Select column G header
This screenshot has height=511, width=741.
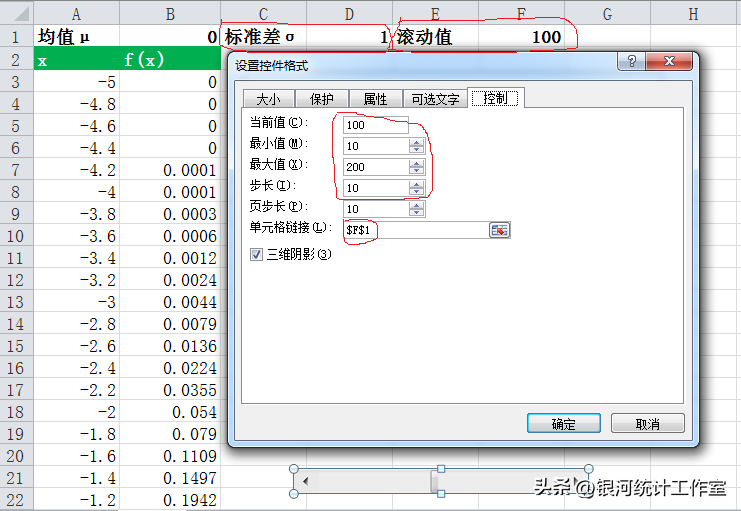point(608,13)
